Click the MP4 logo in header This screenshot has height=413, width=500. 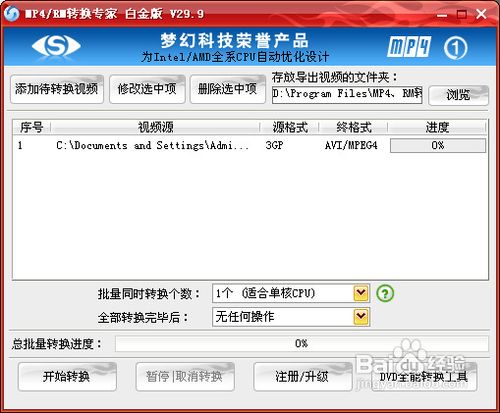409,47
